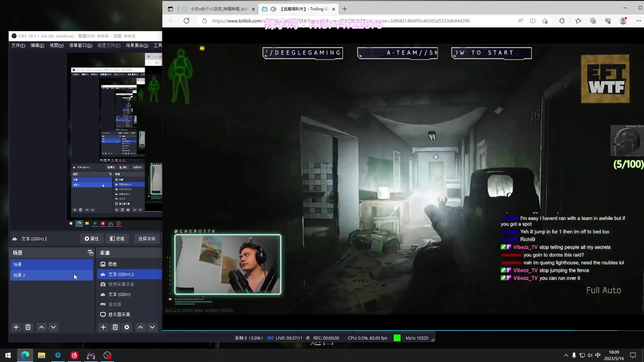This screenshot has height=362, width=644.
Task: Add a new source with the plus button
Action: pos(103,327)
